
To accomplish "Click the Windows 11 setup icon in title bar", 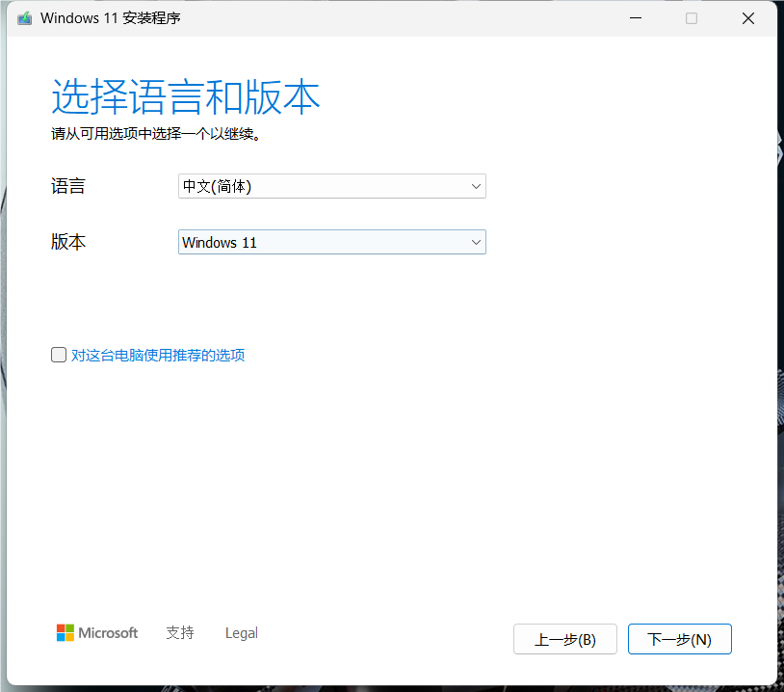I will (24, 18).
